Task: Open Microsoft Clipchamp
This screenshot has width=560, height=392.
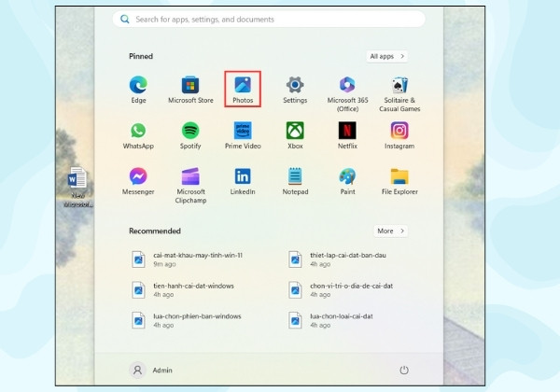Action: [190, 186]
